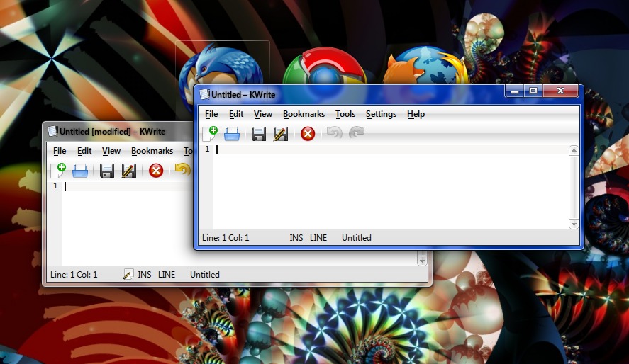This screenshot has height=364, width=629.
Task: Click line number 1 in front KWrite window
Action: pyautogui.click(x=207, y=149)
